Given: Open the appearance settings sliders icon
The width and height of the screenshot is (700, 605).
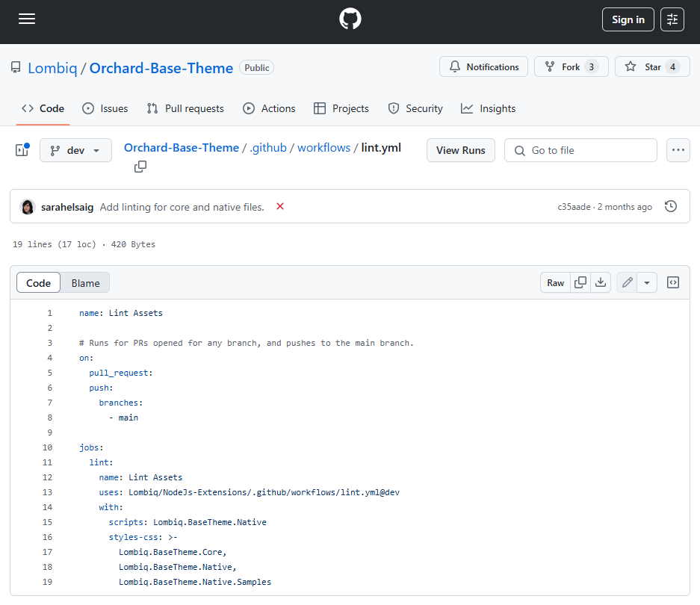Looking at the screenshot, I should (672, 19).
